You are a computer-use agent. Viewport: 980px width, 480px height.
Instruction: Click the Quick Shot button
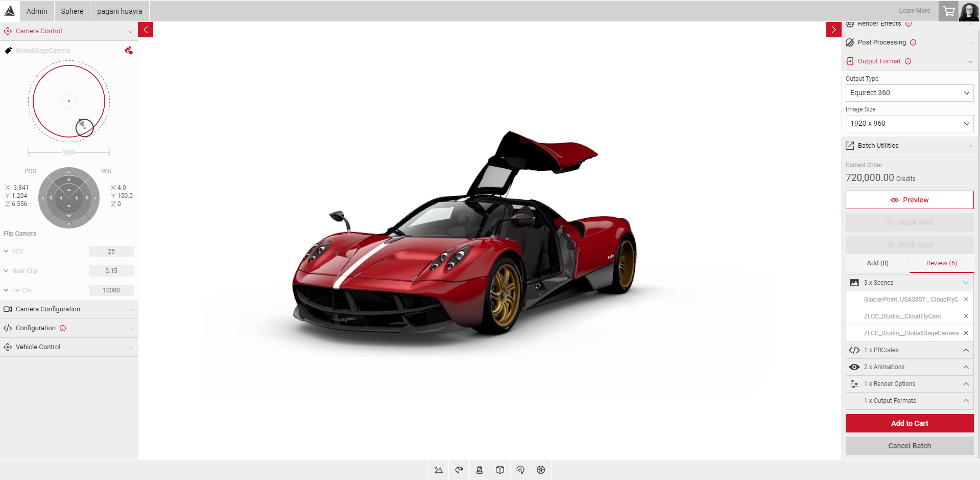(910, 222)
